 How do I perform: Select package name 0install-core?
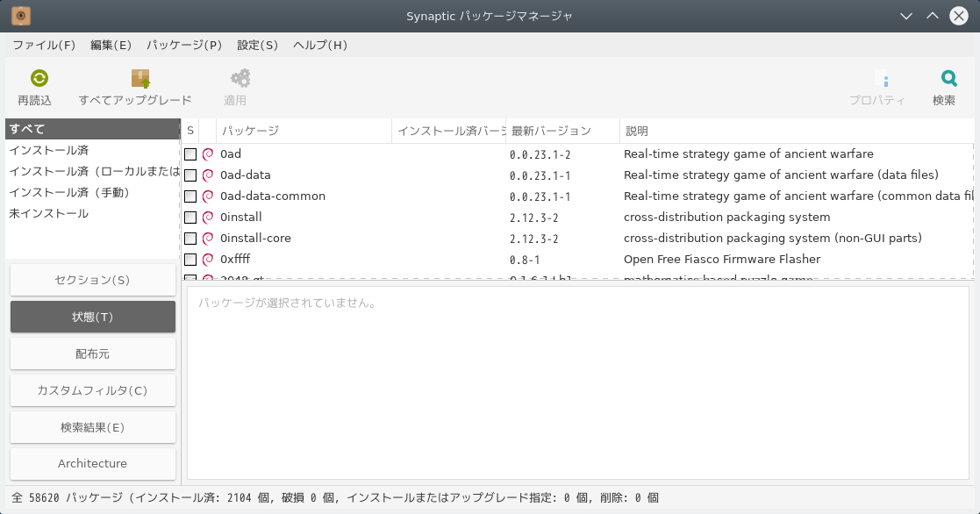pyautogui.click(x=255, y=238)
